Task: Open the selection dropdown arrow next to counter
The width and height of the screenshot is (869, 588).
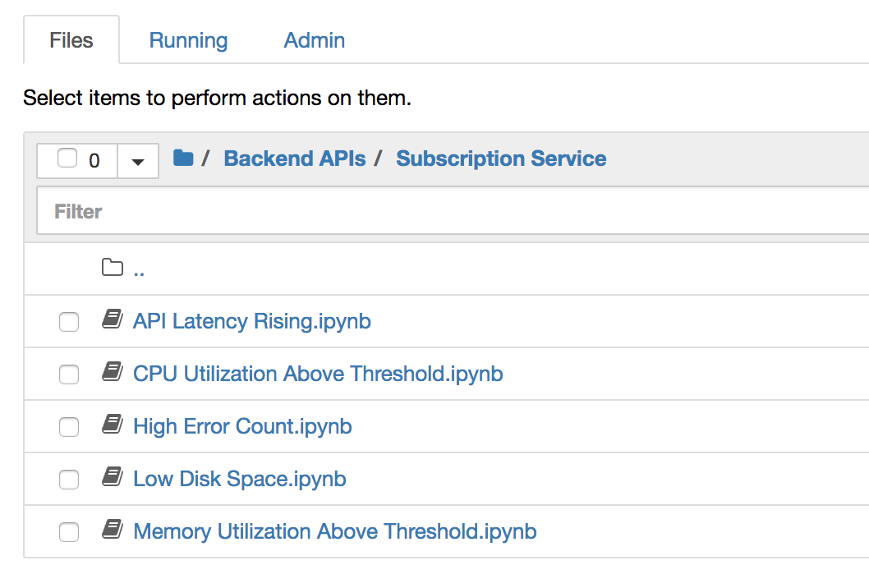Action: (138, 161)
